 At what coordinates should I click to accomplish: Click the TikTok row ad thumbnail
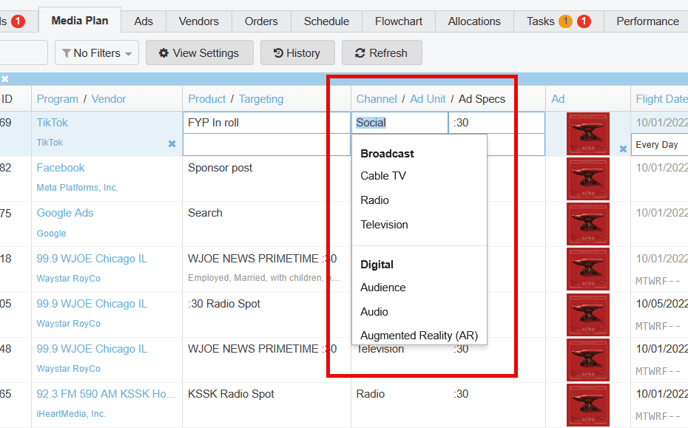(587, 134)
